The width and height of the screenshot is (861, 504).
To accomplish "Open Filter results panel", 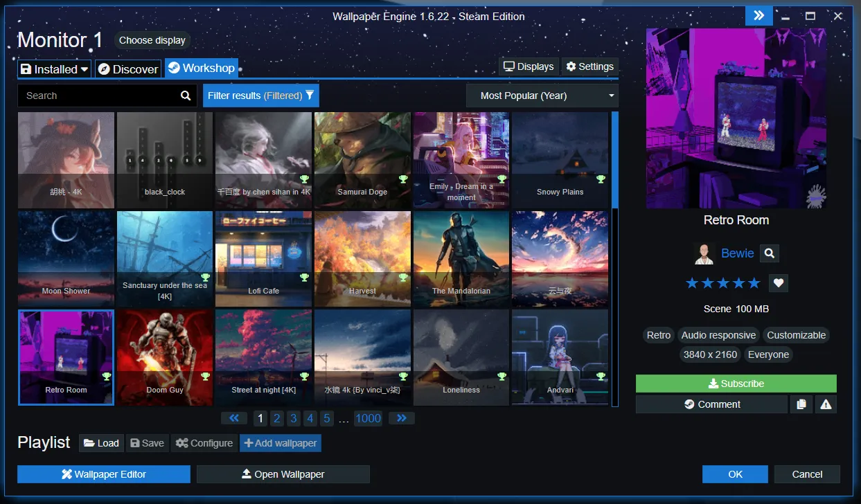I will pos(261,96).
